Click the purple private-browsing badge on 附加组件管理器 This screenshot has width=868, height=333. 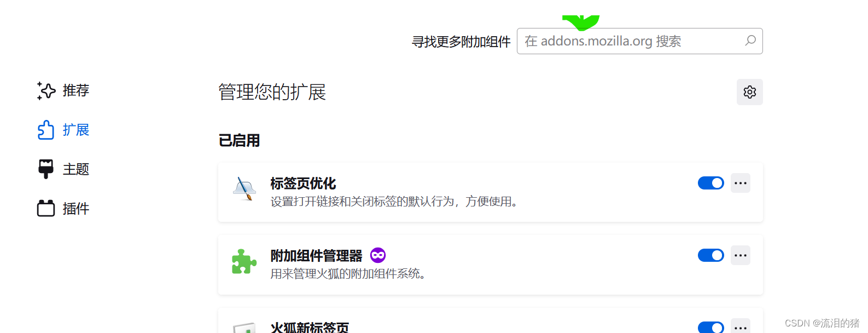378,255
